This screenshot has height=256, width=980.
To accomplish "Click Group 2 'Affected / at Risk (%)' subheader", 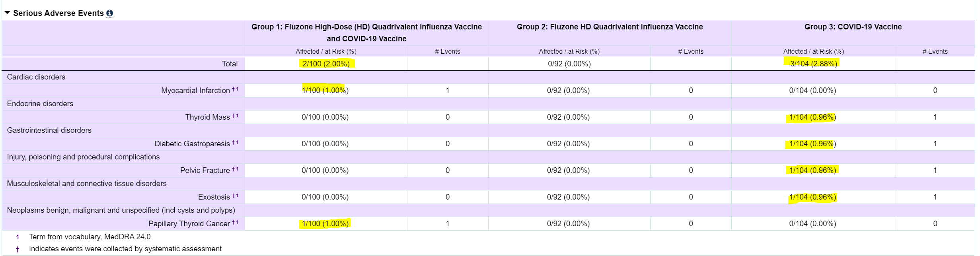I will 569,51.
